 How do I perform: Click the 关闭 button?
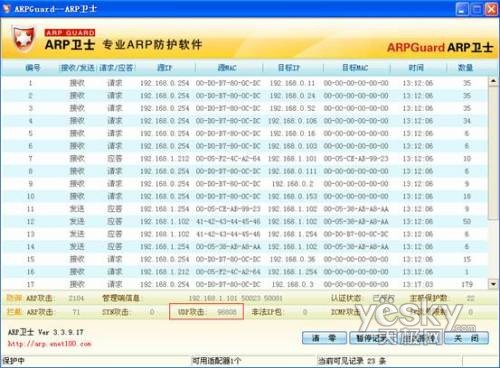tap(467, 338)
